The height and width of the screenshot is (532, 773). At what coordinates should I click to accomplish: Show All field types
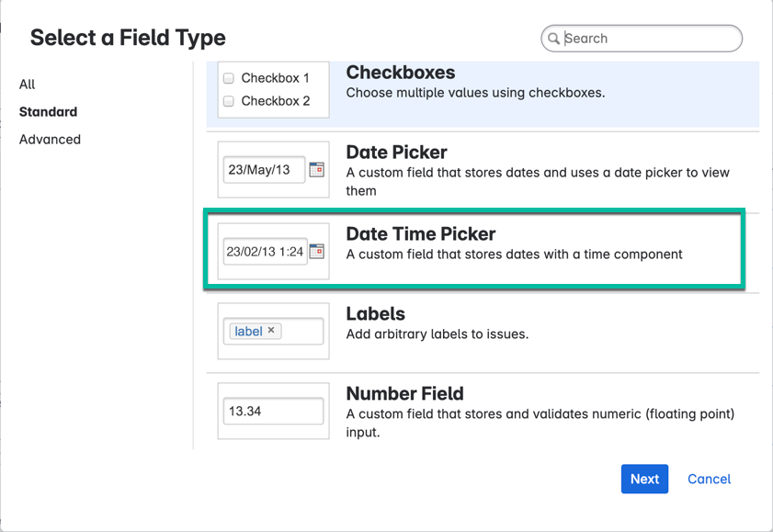pos(28,85)
